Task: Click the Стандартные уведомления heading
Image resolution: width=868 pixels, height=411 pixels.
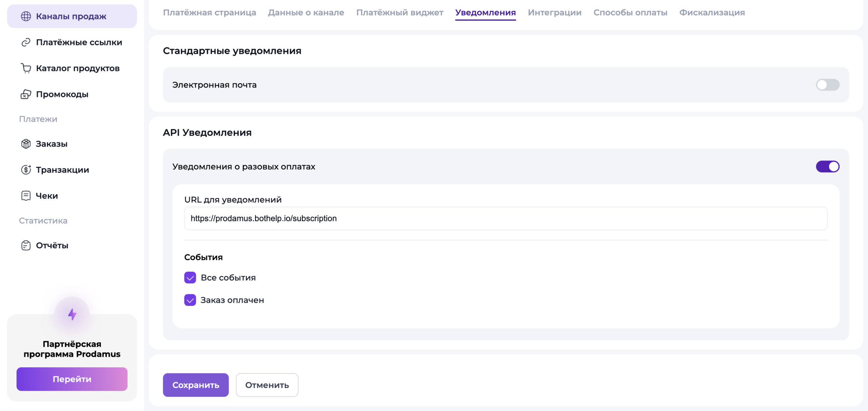Action: [232, 51]
